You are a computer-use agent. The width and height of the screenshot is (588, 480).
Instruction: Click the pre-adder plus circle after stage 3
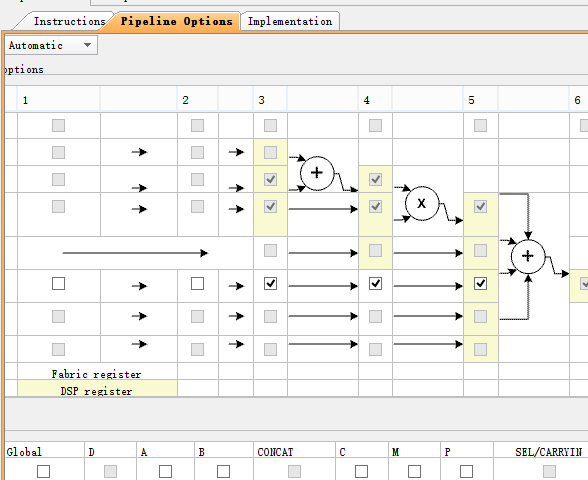[317, 173]
